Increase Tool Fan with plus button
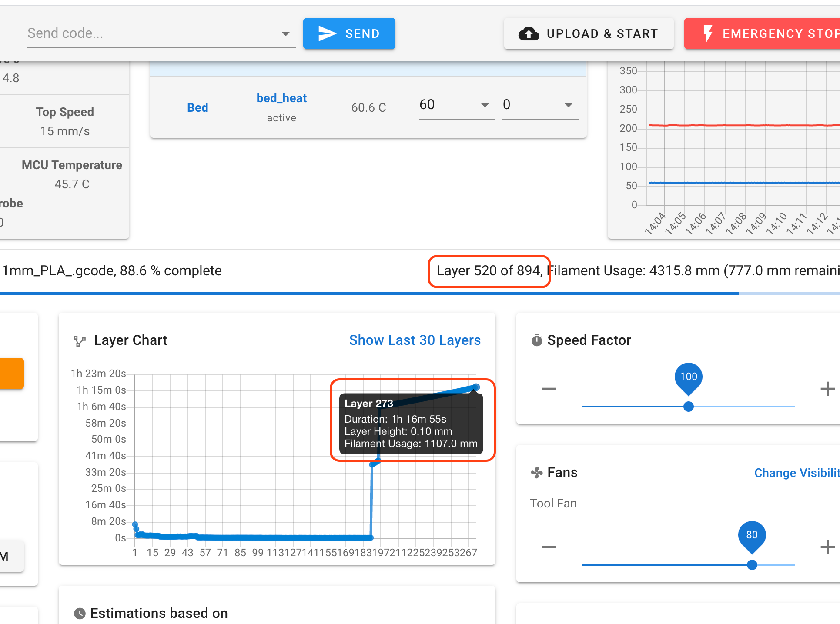Image resolution: width=840 pixels, height=624 pixels. click(827, 547)
